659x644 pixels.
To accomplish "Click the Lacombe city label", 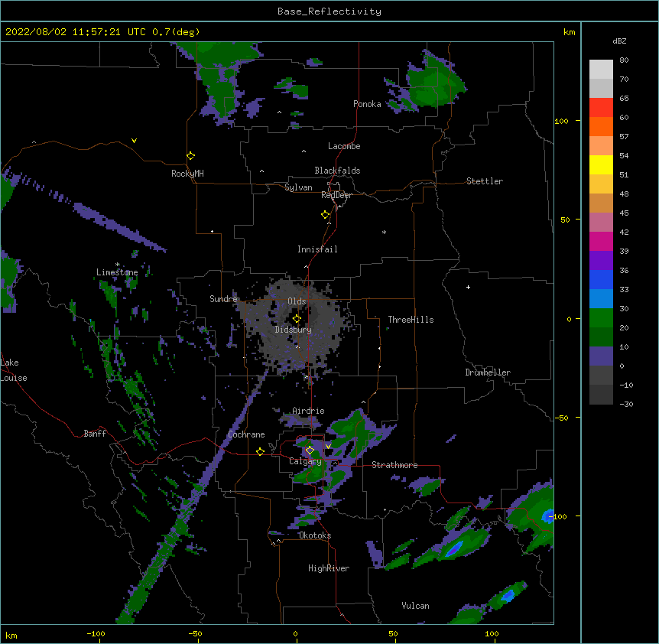I will click(344, 146).
